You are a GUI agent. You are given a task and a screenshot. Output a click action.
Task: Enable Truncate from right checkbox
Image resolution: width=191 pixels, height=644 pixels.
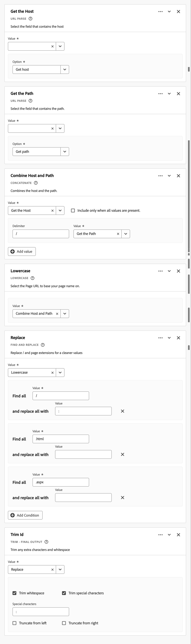pyautogui.click(x=64, y=623)
